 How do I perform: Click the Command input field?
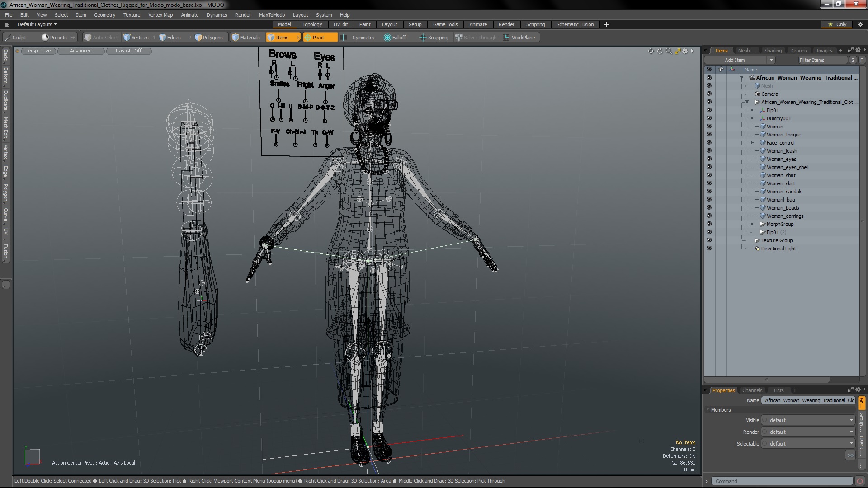click(x=781, y=481)
